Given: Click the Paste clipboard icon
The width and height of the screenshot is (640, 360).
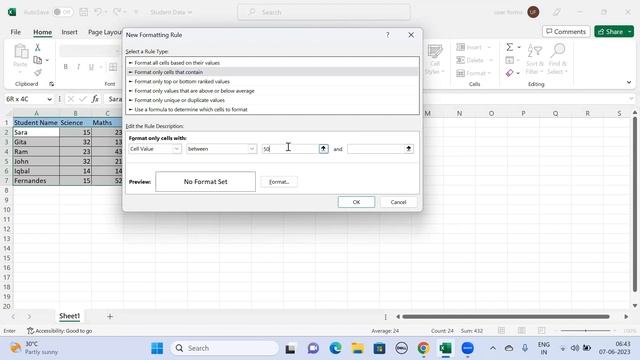Looking at the screenshot, I should tap(20, 52).
